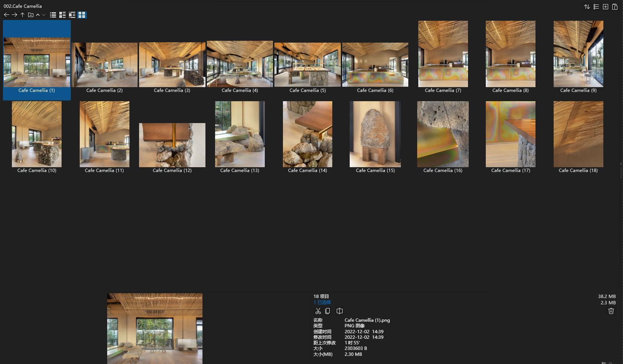Select the 002.Cafe Camellia tab
Screen dimensions: 623x364
tap(23, 6)
